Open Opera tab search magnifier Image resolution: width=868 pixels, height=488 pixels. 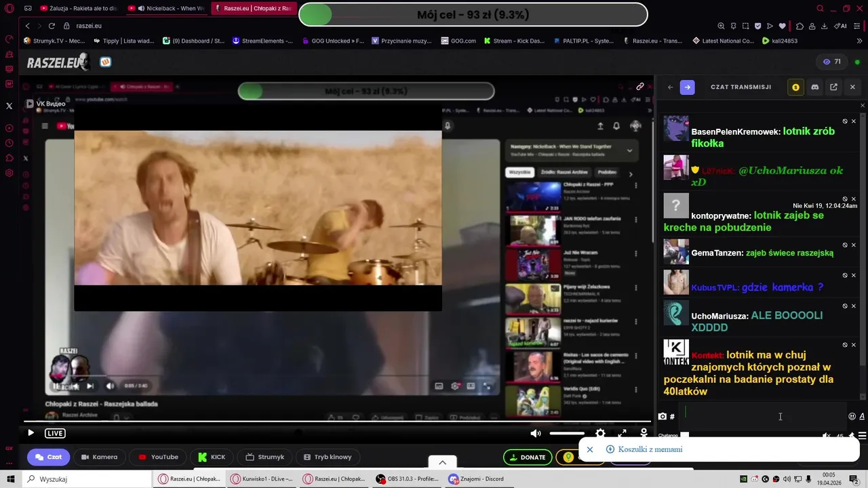pyautogui.click(x=820, y=9)
